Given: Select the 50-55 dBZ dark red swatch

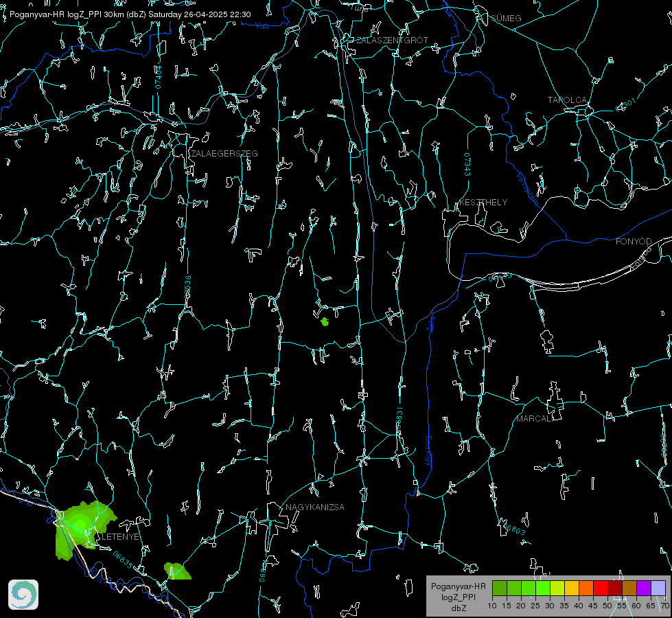Looking at the screenshot, I should (615, 588).
